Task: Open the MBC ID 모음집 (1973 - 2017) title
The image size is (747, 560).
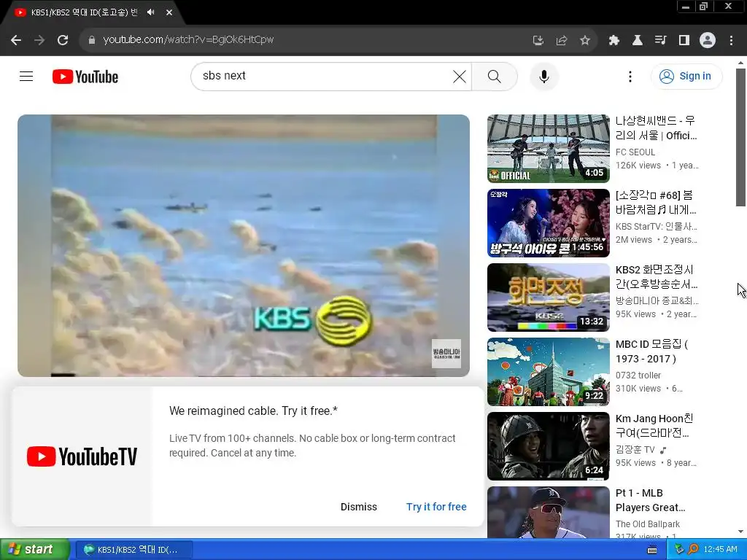Action: pos(651,351)
